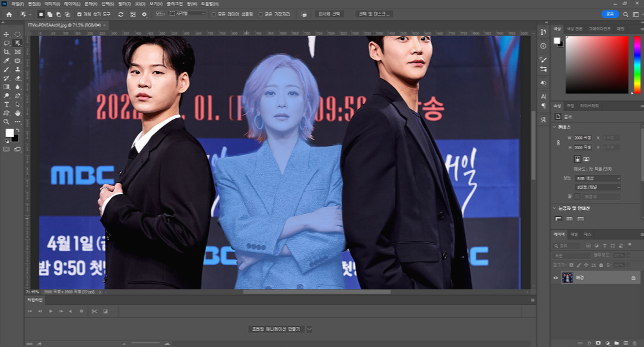
Task: Set canvas orientation to landscape
Action: [x=586, y=159]
